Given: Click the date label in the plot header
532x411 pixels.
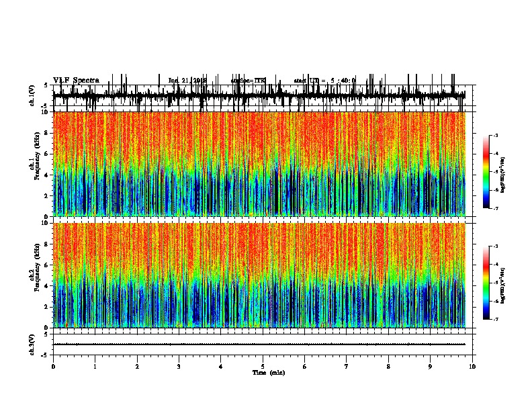Looking at the screenshot, I should click(x=187, y=81).
